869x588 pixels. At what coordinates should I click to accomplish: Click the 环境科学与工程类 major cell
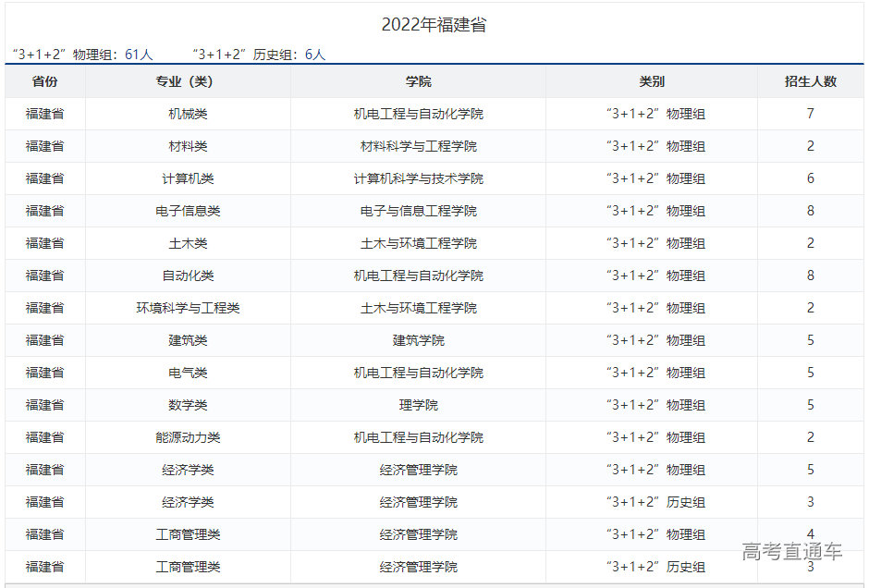pos(188,308)
